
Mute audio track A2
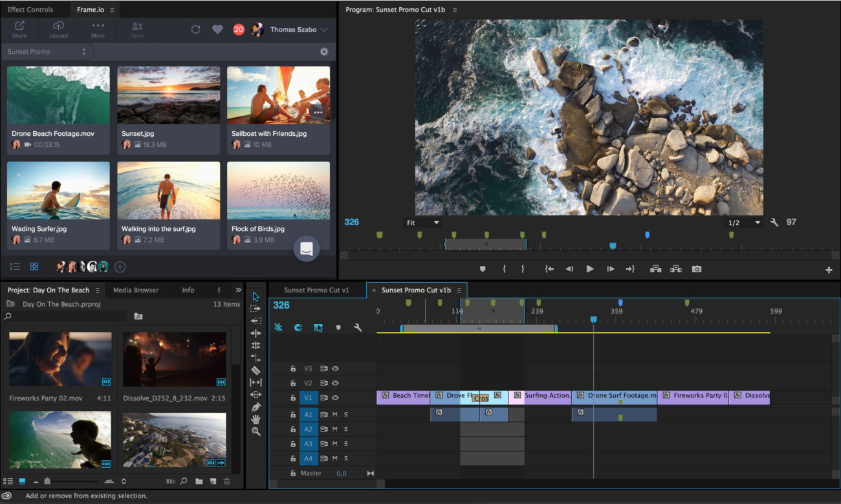click(x=335, y=429)
